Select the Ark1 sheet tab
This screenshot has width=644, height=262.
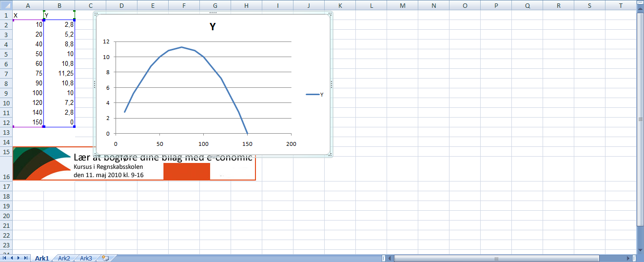point(42,258)
